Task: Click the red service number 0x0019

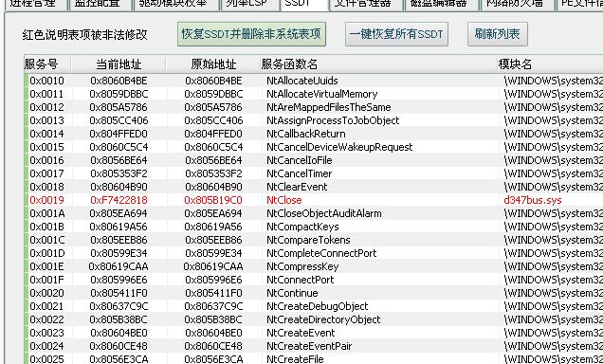Action: (46, 200)
